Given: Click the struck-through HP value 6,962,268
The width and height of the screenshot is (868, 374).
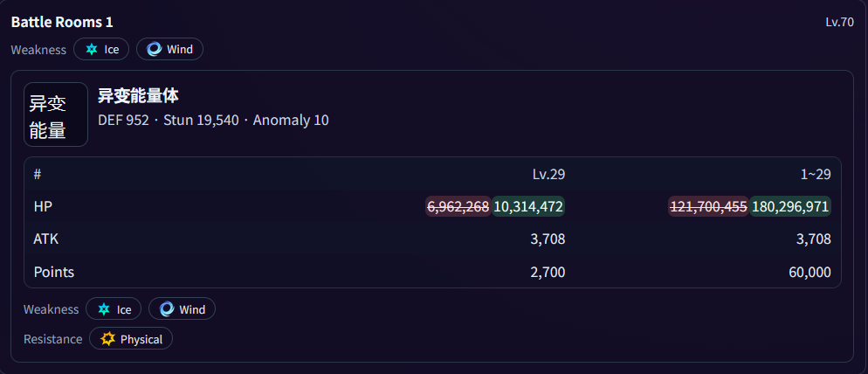Looking at the screenshot, I should coord(458,207).
